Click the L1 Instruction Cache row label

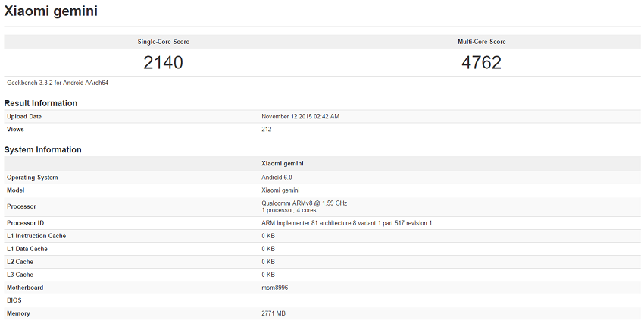click(x=36, y=236)
